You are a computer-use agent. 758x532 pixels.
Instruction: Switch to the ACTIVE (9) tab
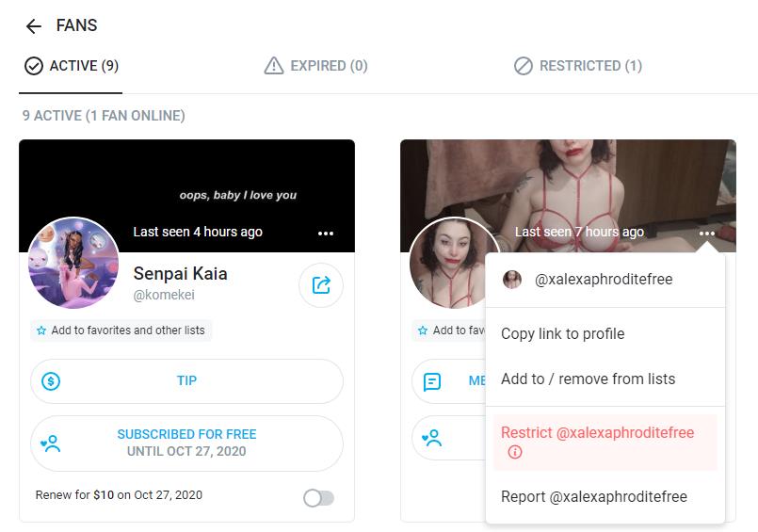pyautogui.click(x=71, y=66)
